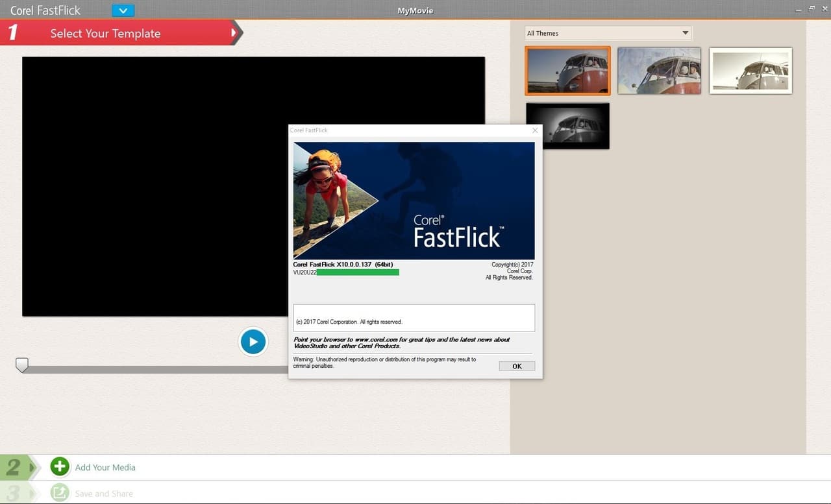Screen dimensions: 831x504
Task: Select the black and white vignette theme thumbnail
Action: 567,126
